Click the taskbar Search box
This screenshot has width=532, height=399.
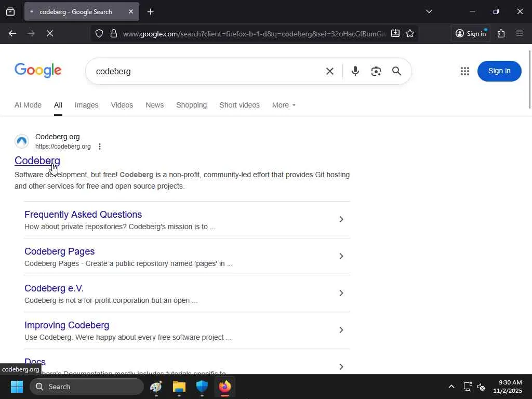point(87,387)
